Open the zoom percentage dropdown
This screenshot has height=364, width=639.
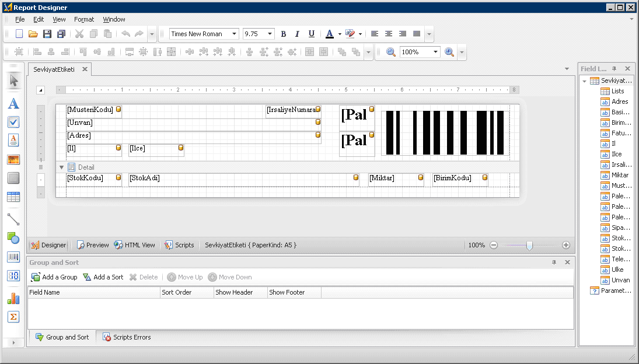436,52
